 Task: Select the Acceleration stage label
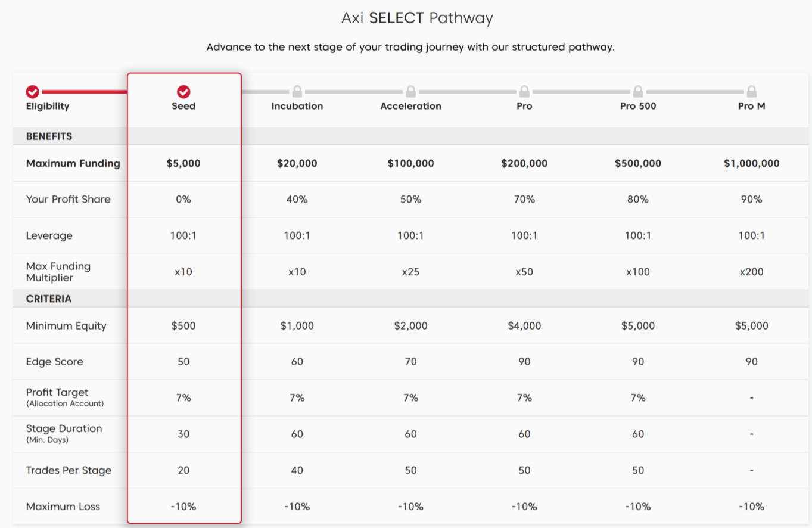tap(410, 106)
